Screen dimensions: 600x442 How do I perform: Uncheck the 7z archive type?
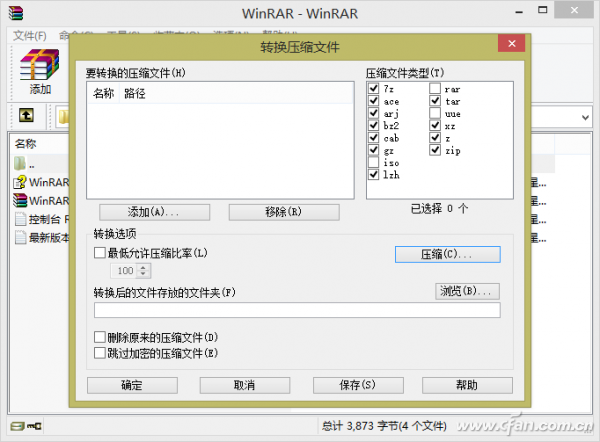click(x=374, y=88)
